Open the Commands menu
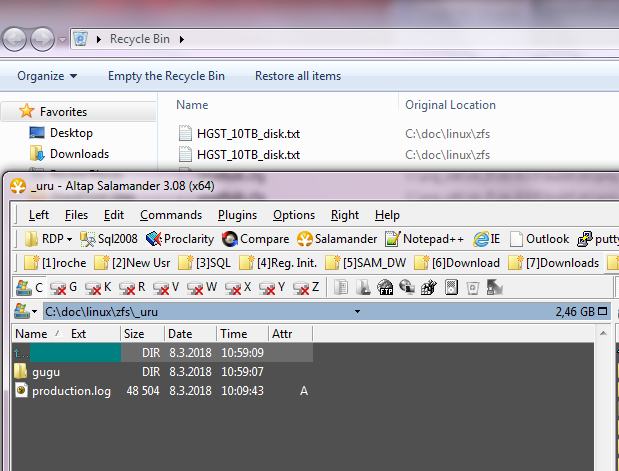The image size is (619, 471). pyautogui.click(x=171, y=215)
